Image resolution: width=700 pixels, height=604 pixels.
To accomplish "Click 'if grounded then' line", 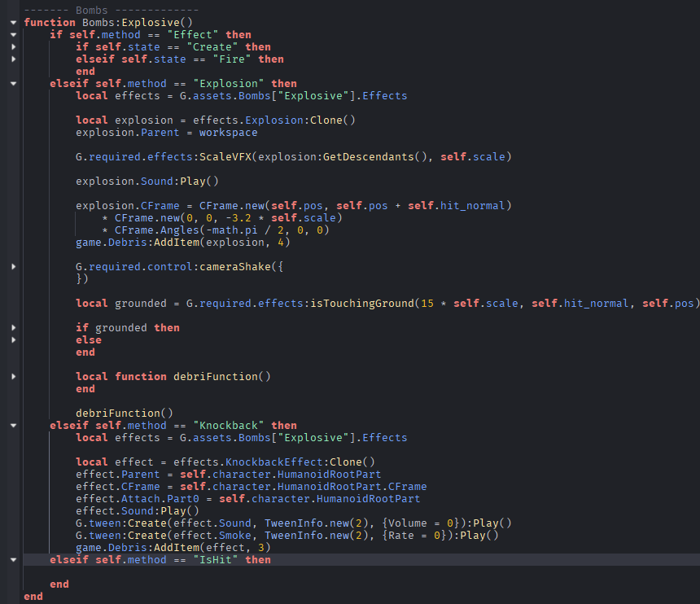I will [x=128, y=328].
